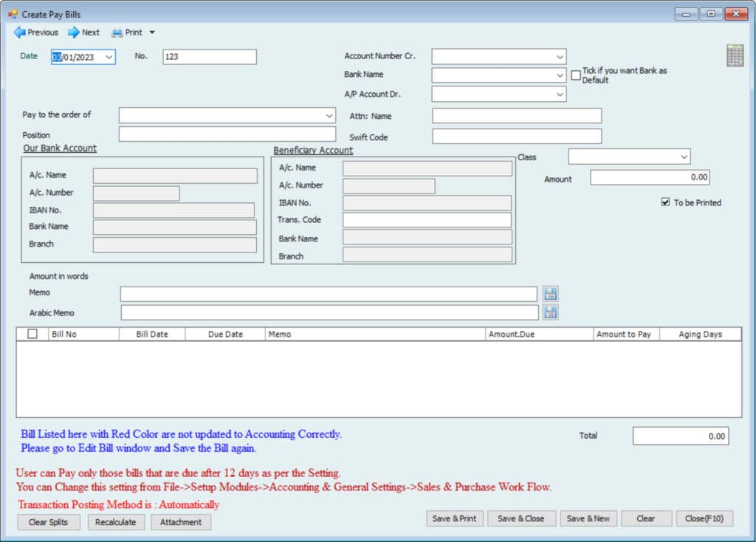
Task: Click the save icon beside Arabic Memo field
Action: 550,312
